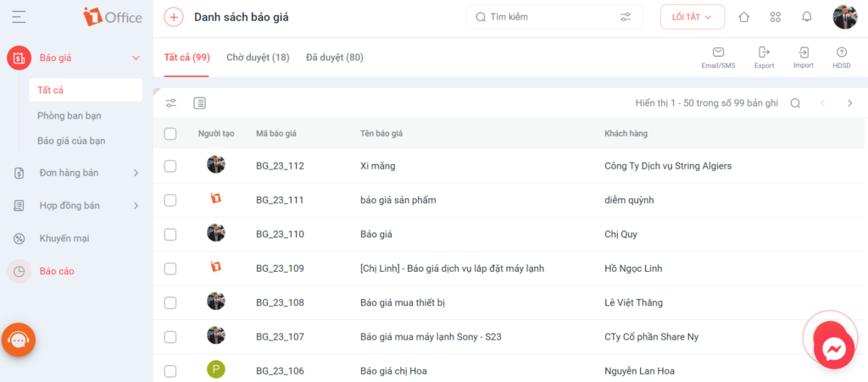
Task: Switch the list view layout icon
Action: click(x=200, y=102)
